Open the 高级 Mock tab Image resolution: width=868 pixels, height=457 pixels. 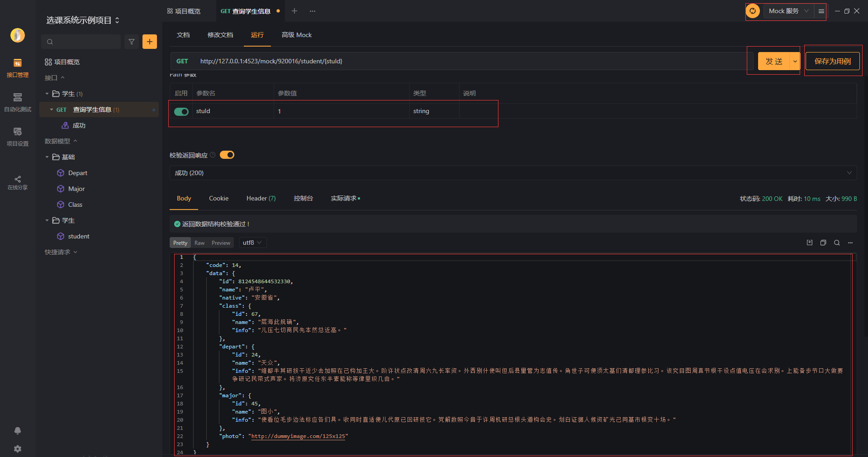(x=297, y=35)
